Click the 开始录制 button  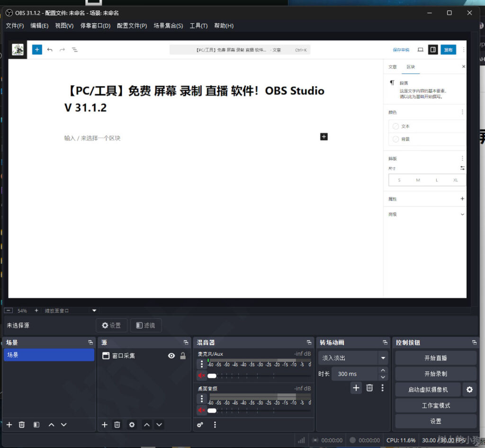(436, 374)
